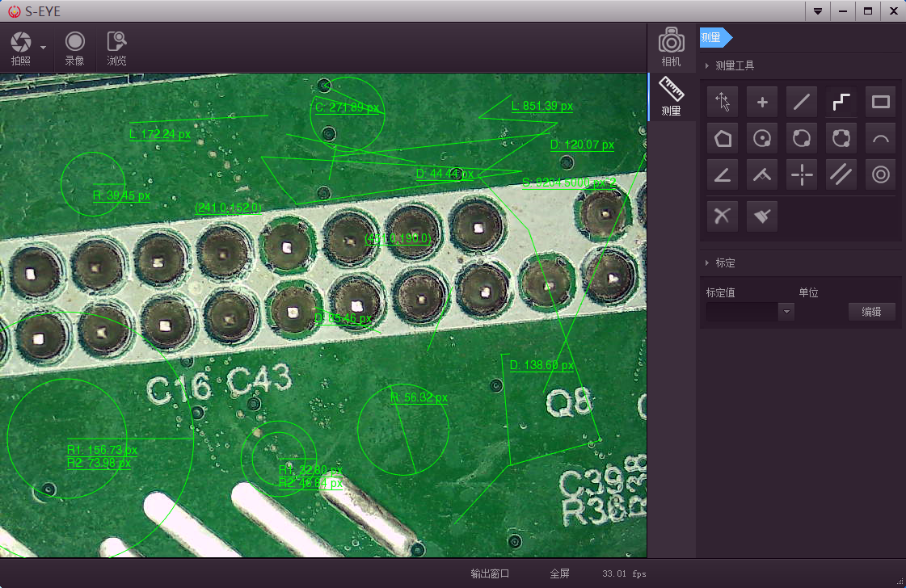This screenshot has height=588, width=906.
Task: Open the 输出窗口 output window
Action: (490, 573)
